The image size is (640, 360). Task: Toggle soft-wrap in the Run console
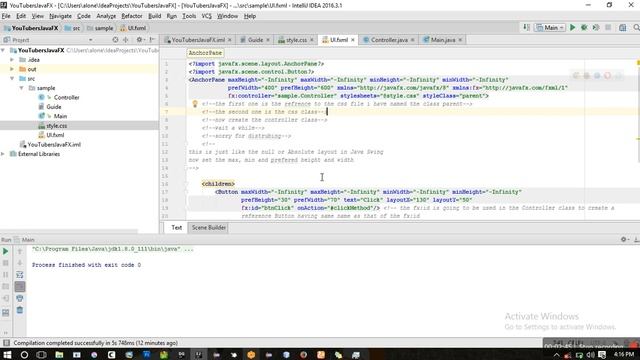point(20,275)
